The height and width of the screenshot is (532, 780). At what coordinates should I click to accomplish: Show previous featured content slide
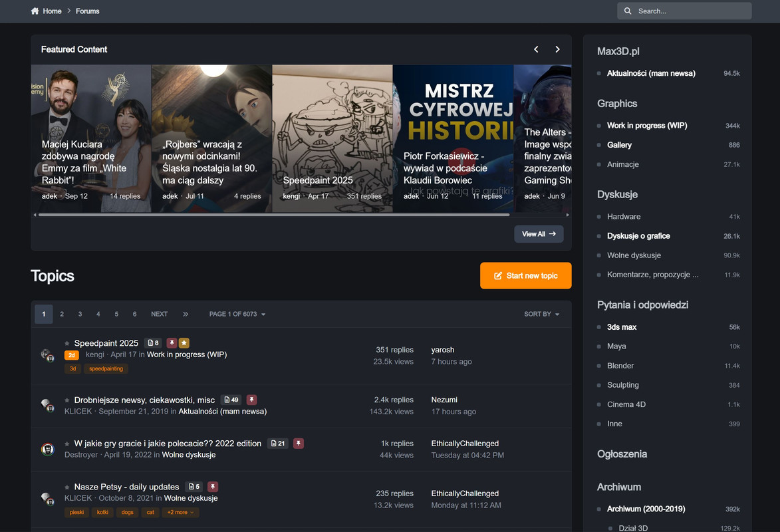pyautogui.click(x=536, y=49)
